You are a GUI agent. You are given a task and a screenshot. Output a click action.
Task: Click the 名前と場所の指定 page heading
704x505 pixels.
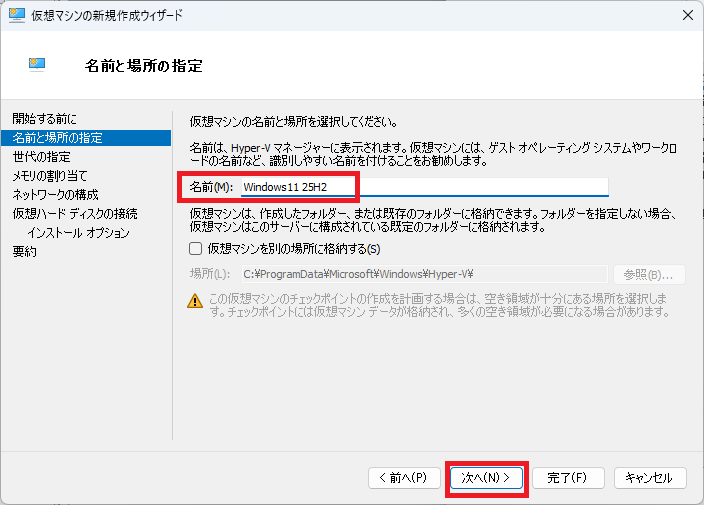pos(144,66)
